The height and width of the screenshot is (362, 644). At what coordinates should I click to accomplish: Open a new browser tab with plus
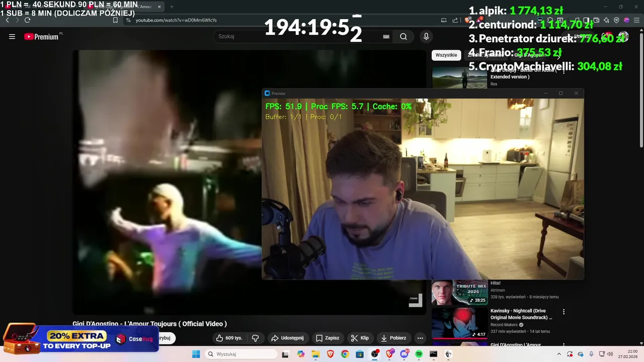pyautogui.click(x=172, y=7)
